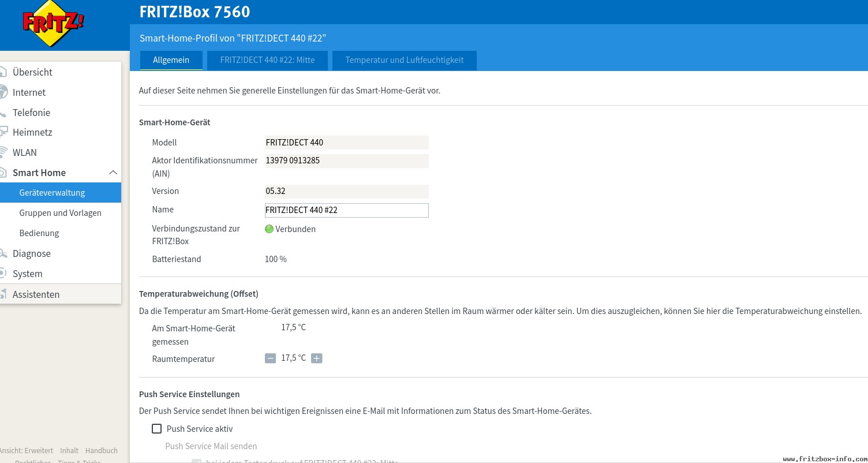
Task: Open Übersicht in the sidebar
Action: (x=32, y=72)
